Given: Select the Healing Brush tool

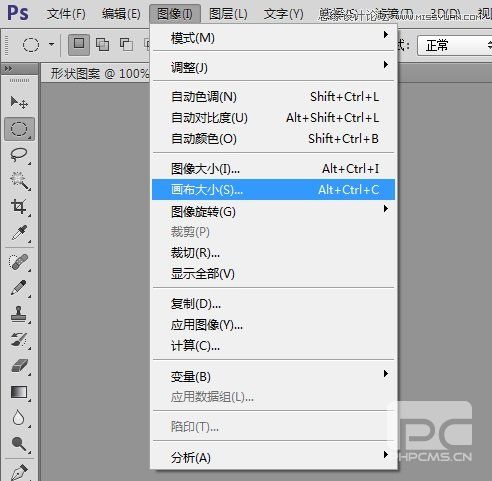Looking at the screenshot, I should (x=19, y=262).
